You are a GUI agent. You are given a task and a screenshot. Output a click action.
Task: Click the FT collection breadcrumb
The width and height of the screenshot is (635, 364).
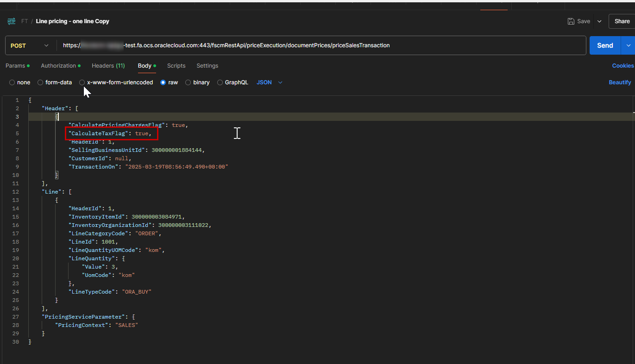pos(25,21)
